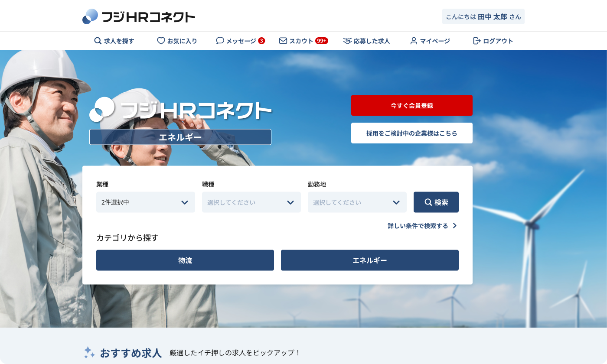Open スカウト from the navigation menu
This screenshot has width=607, height=364.
[303, 41]
